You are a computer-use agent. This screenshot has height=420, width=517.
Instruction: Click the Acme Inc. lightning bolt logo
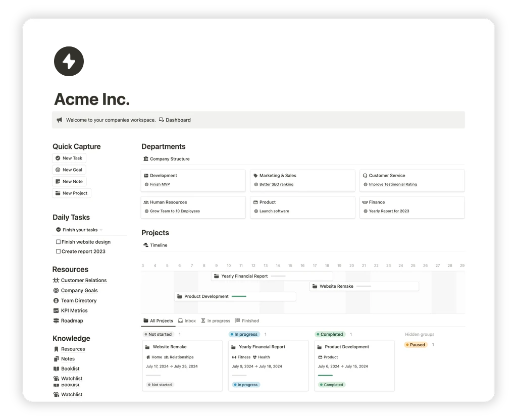tap(69, 62)
